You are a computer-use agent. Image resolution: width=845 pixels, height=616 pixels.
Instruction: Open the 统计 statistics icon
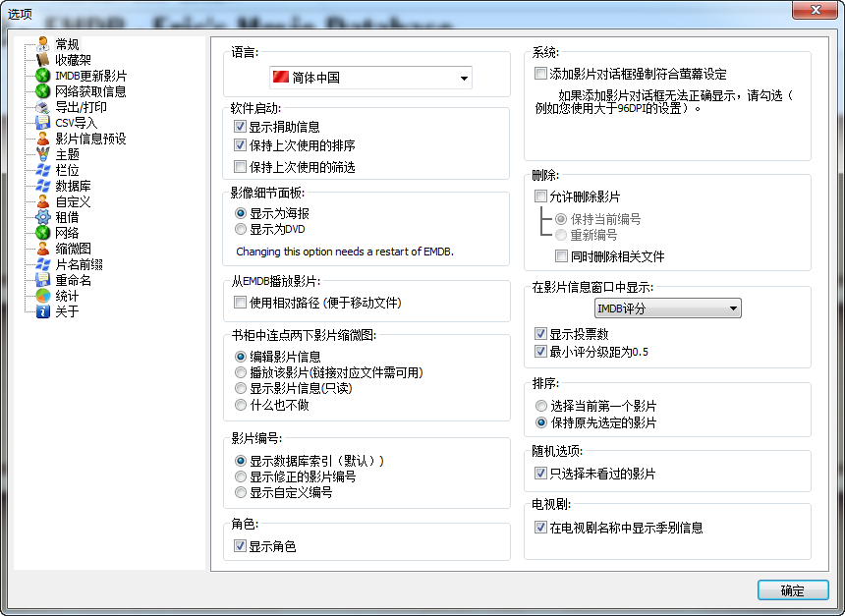tap(41, 296)
